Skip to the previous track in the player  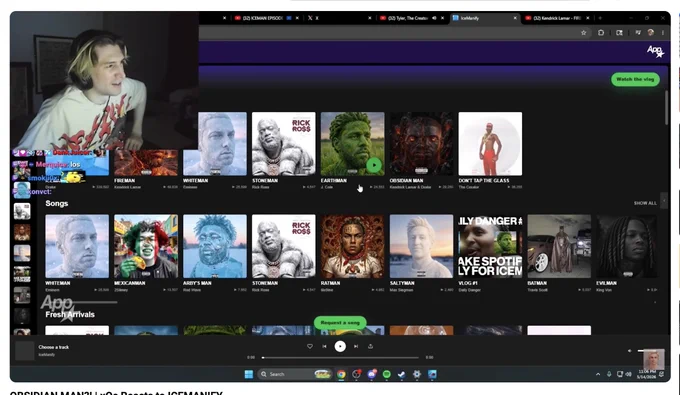point(324,346)
